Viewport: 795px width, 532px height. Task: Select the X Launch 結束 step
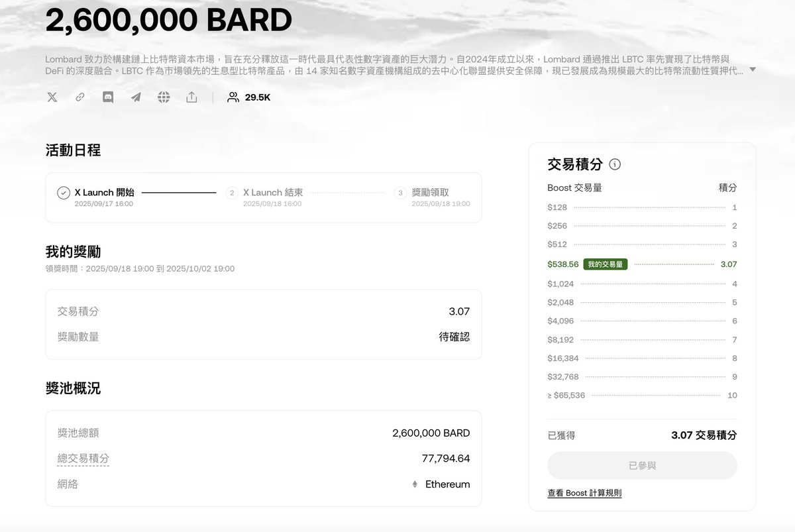click(273, 193)
